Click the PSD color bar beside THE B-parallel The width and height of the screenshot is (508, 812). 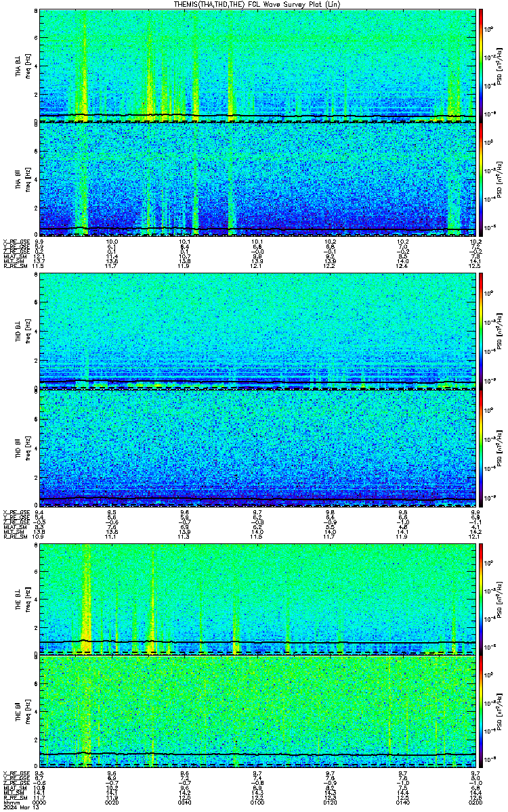coord(482,711)
